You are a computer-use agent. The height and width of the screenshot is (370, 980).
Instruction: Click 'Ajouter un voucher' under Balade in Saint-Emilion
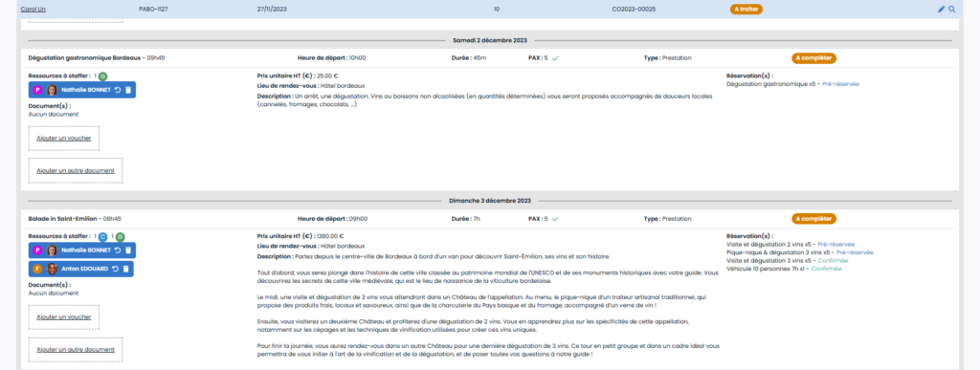[x=64, y=317]
